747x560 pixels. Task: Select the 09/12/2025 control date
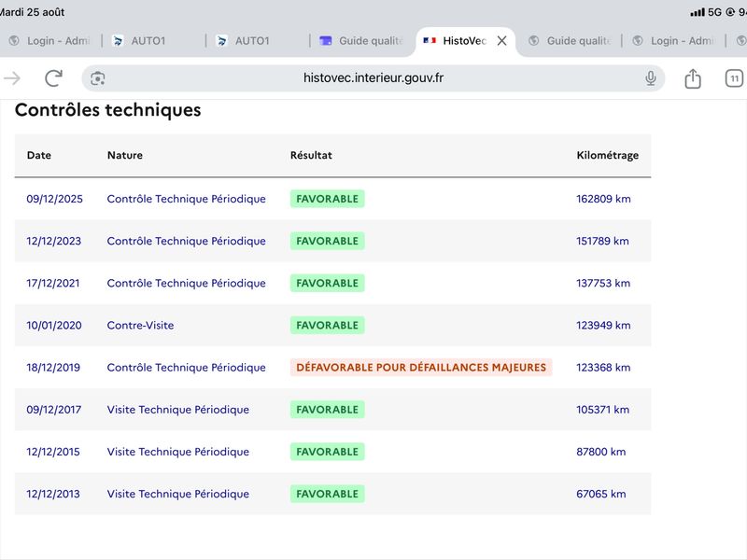55,199
